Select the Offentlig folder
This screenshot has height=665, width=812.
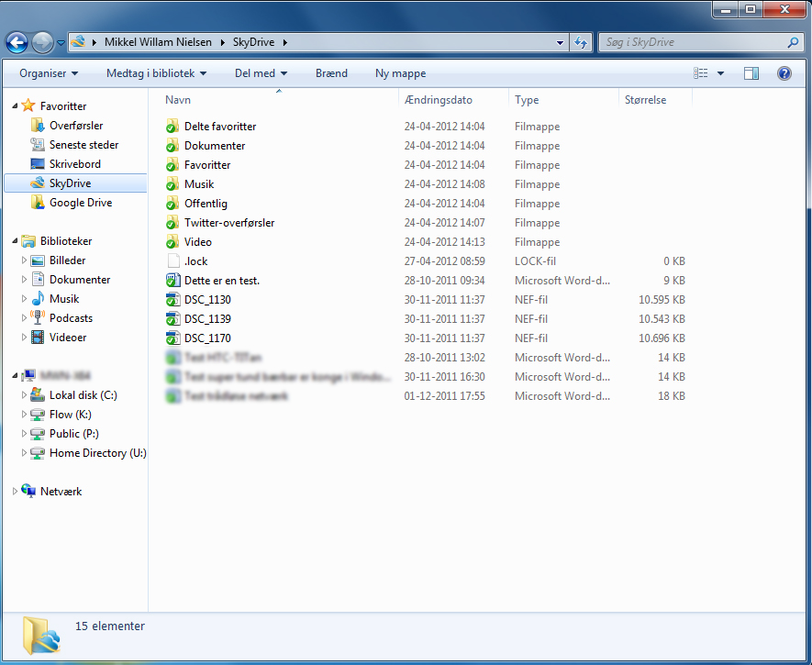point(206,204)
